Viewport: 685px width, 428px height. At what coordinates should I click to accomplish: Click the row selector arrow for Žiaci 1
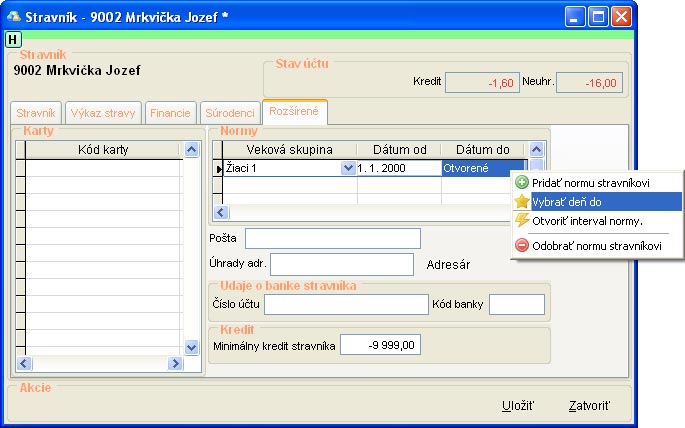click(218, 169)
